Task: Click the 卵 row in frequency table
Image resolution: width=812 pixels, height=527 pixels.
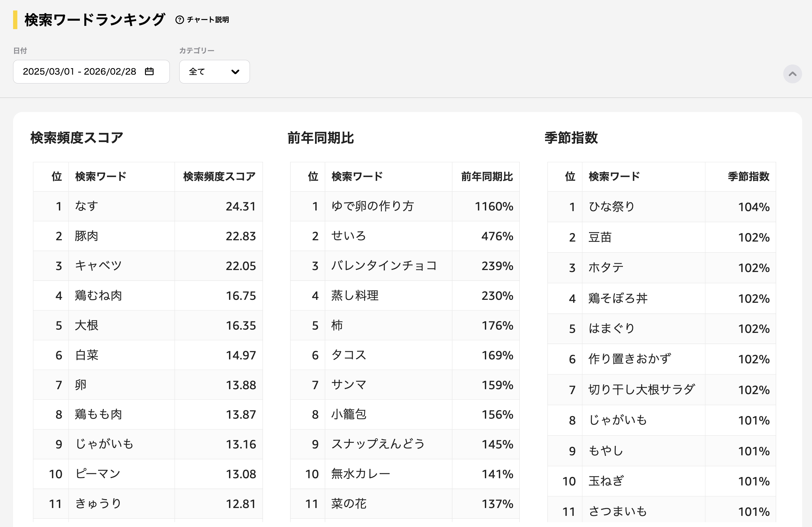Action: pyautogui.click(x=148, y=385)
